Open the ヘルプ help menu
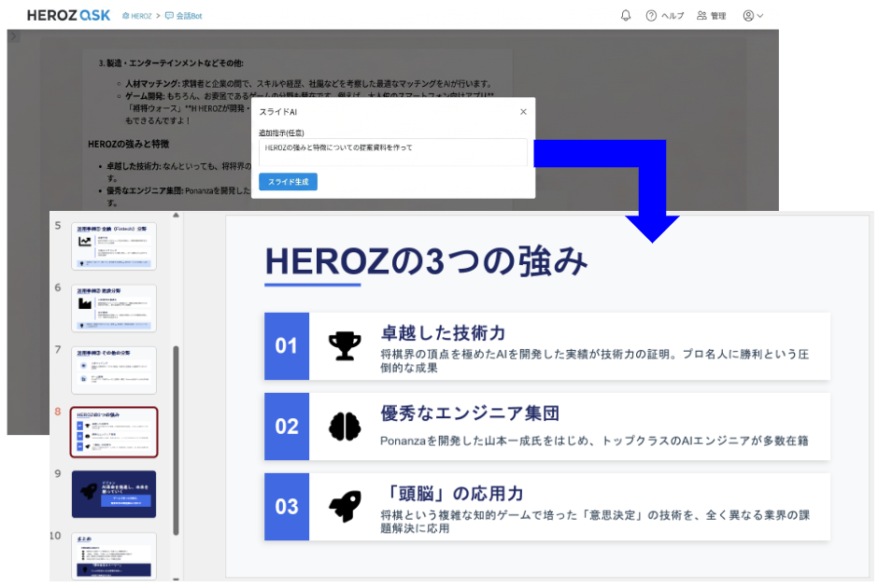878x588 pixels. [x=665, y=16]
